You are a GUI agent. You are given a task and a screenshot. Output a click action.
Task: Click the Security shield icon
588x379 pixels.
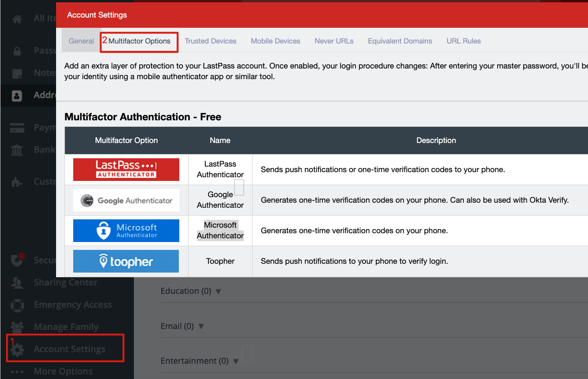(17, 260)
